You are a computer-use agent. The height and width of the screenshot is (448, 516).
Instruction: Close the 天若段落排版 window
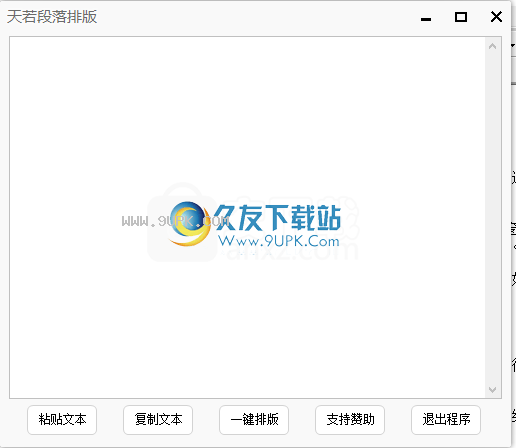pos(496,17)
